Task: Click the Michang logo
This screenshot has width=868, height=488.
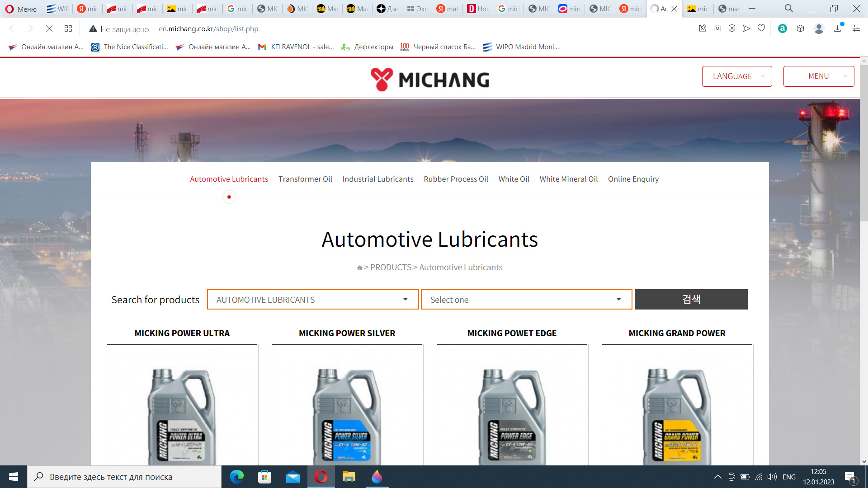Action: click(429, 79)
